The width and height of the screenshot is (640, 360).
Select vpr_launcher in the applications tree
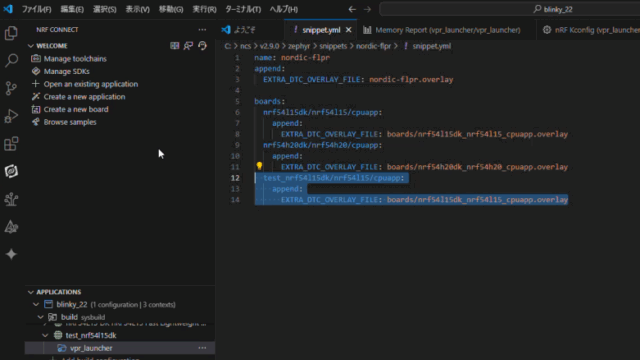point(91,348)
